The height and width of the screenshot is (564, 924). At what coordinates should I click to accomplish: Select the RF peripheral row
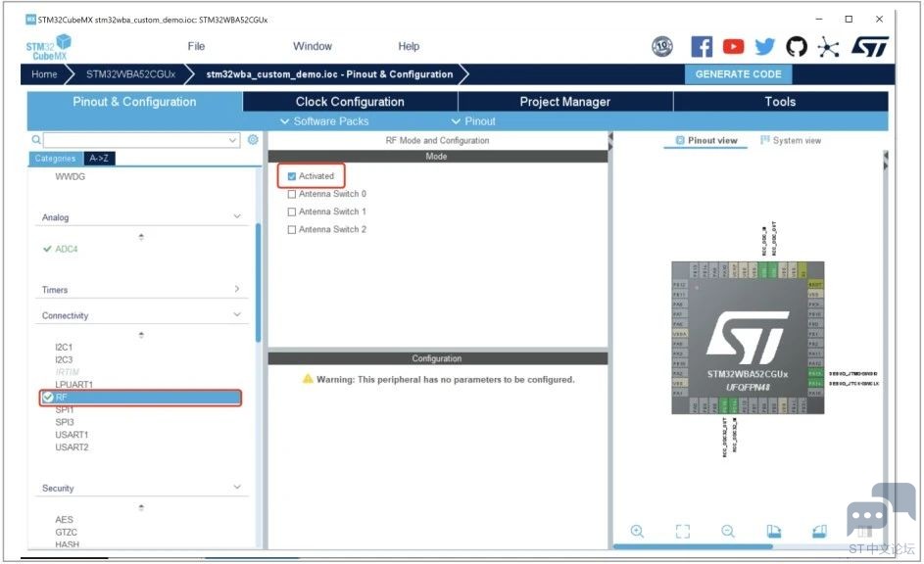point(141,398)
